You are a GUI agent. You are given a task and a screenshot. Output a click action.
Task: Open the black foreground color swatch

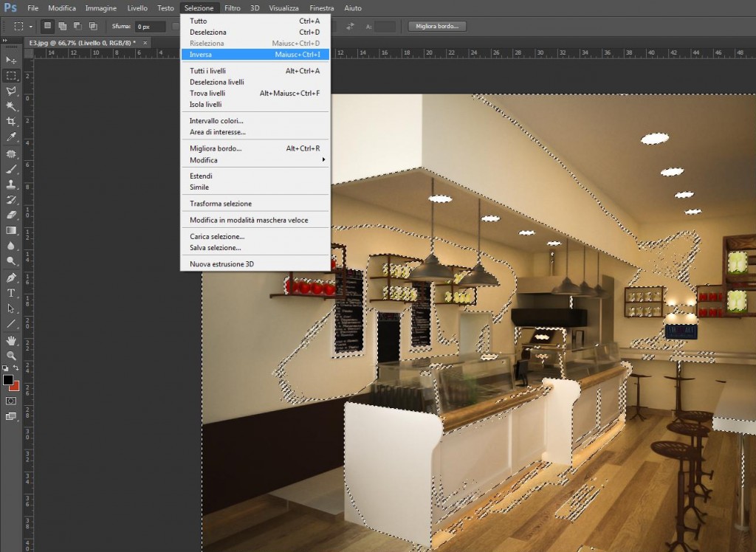(7, 380)
